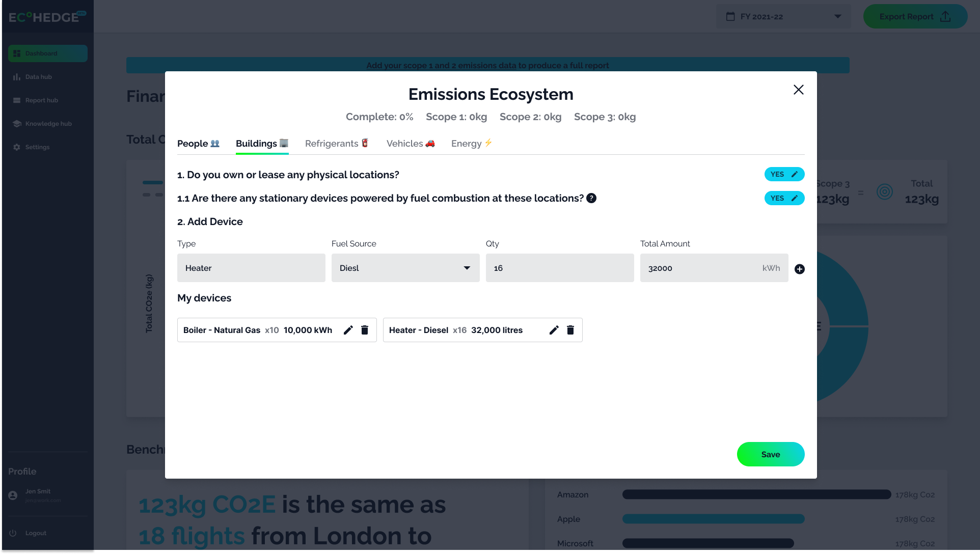Toggle YES for stationary devices question
The image size is (980, 554).
784,198
